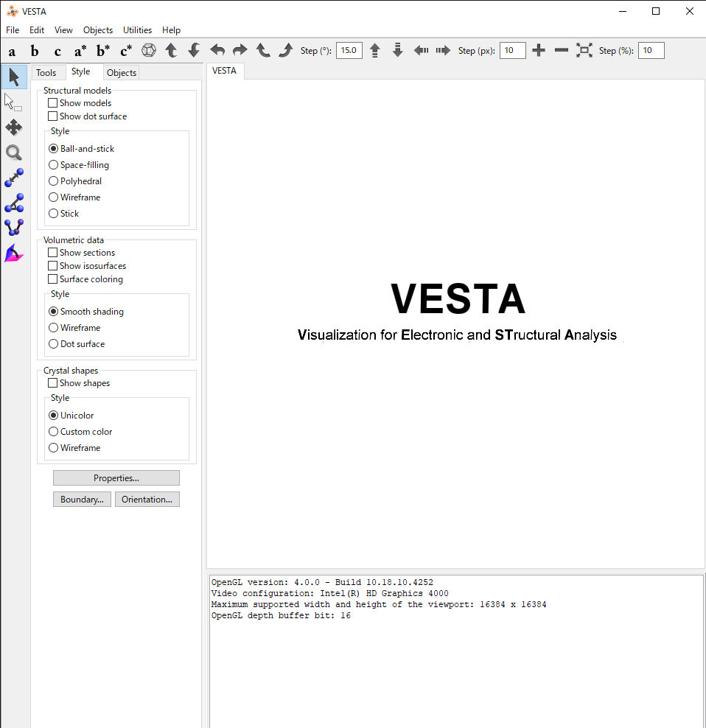Fit the structure to the window

(x=584, y=50)
